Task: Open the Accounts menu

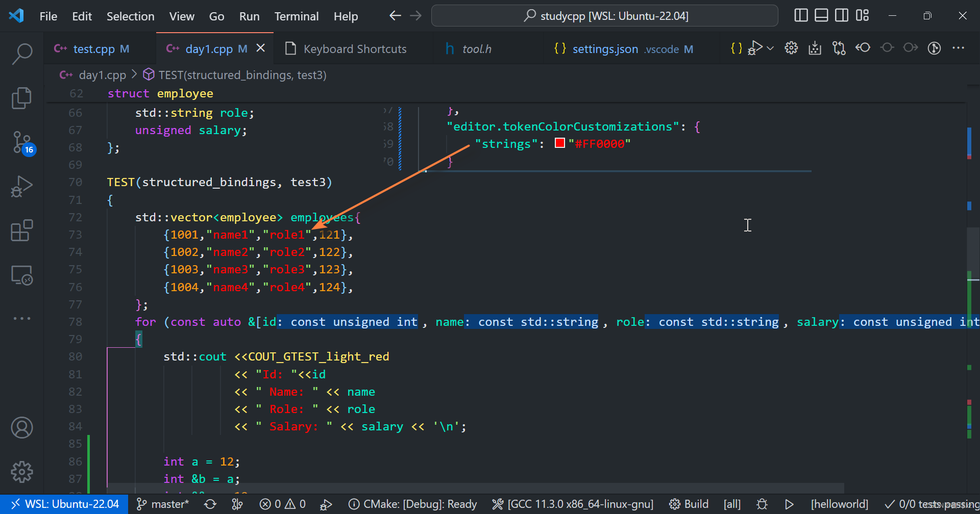Action: coord(22,428)
